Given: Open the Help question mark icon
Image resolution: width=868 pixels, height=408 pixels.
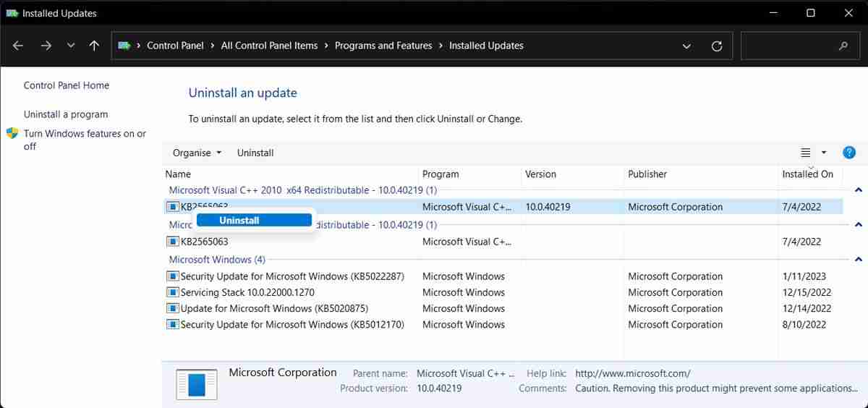Looking at the screenshot, I should (849, 153).
